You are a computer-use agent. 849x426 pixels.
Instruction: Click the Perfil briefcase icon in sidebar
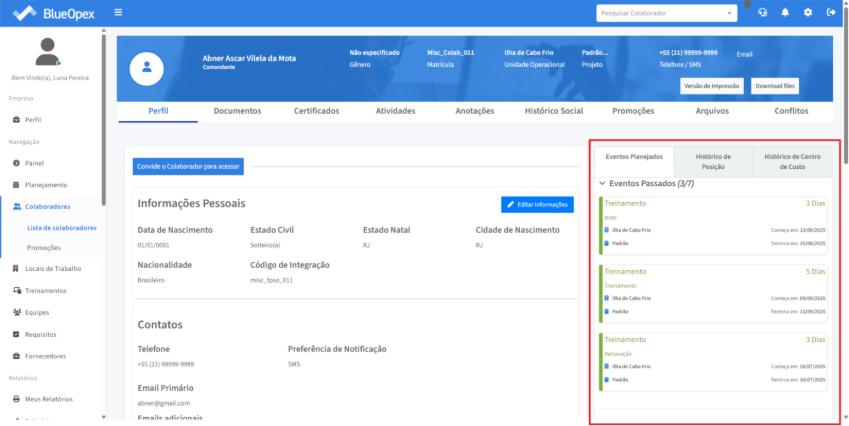tap(16, 120)
